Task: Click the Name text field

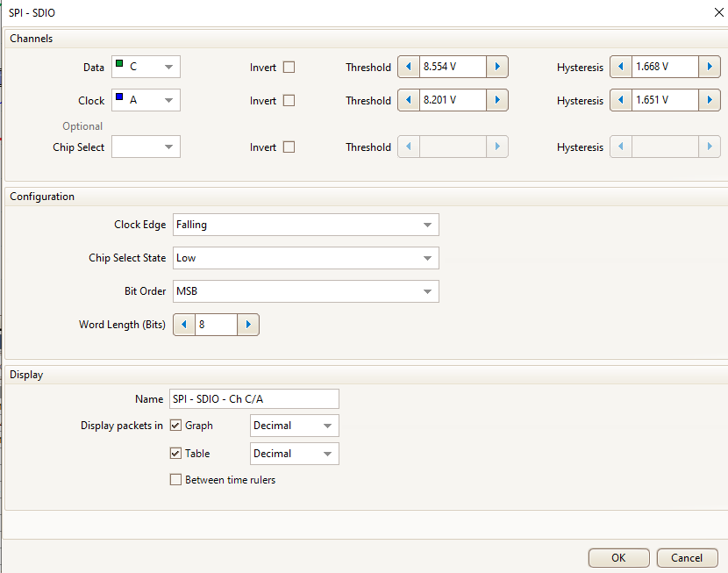Action: [253, 399]
